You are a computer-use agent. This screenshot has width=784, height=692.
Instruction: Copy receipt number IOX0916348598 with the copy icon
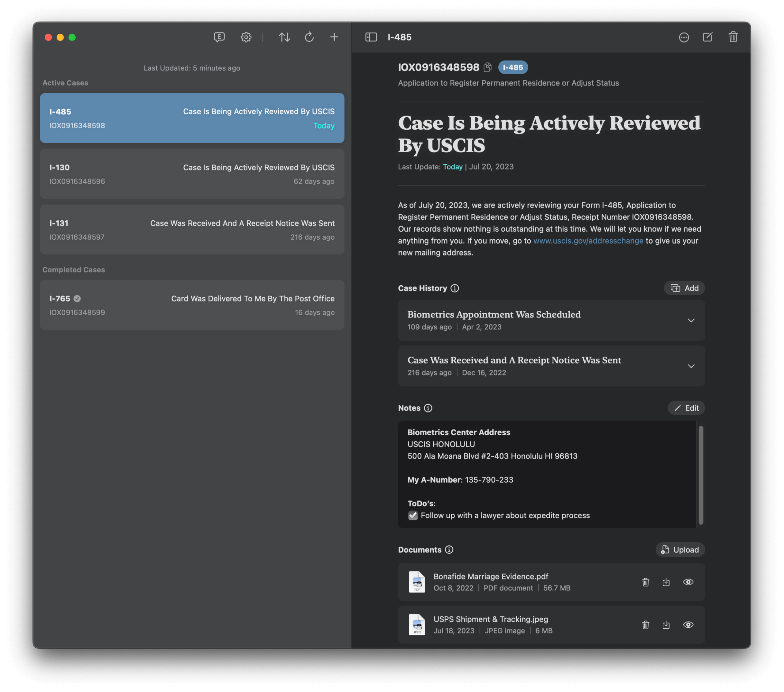[x=488, y=67]
